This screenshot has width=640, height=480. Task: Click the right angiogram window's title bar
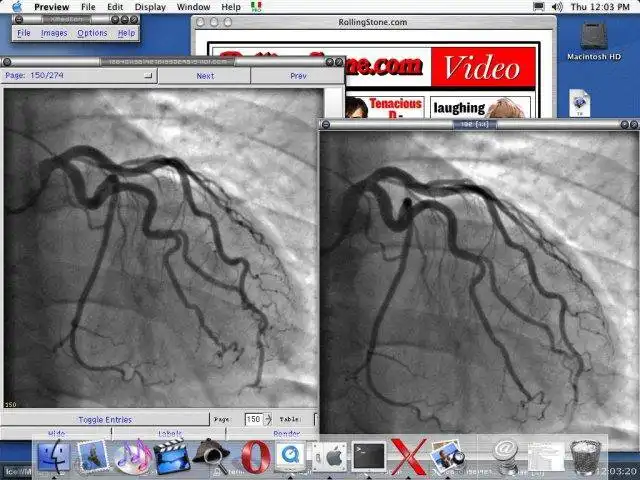coord(479,124)
